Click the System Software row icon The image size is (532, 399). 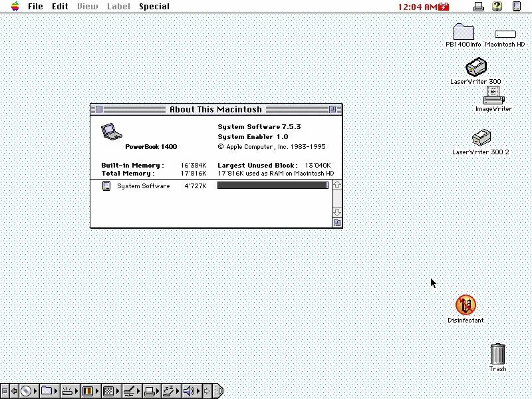[x=106, y=186]
